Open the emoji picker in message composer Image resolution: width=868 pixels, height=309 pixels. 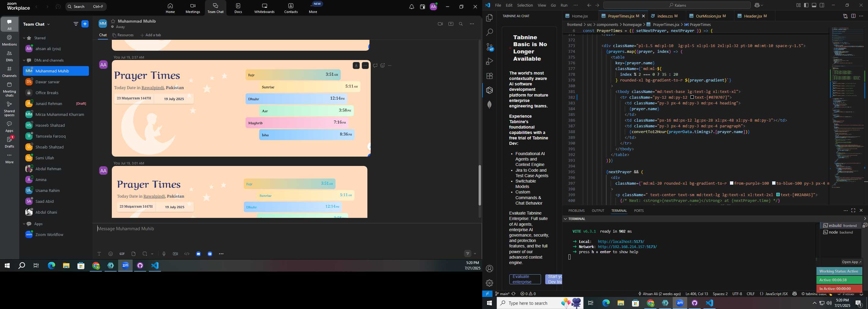[x=111, y=254]
